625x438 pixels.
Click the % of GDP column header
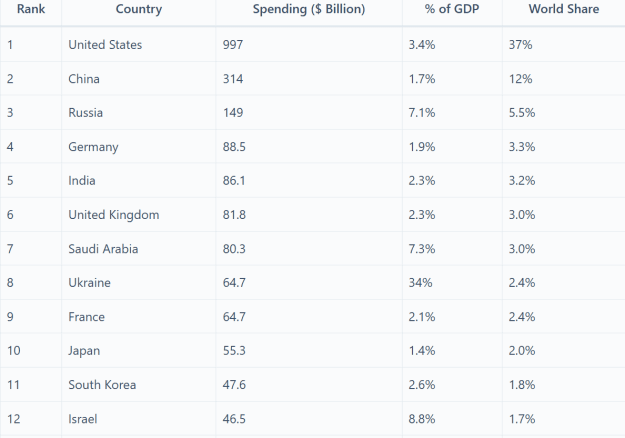(x=452, y=9)
